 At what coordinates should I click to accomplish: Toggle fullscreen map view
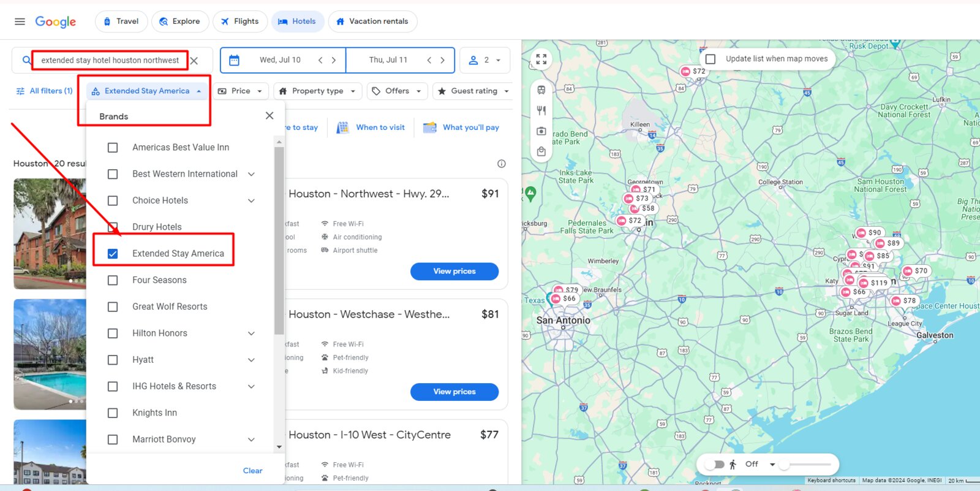pyautogui.click(x=541, y=59)
